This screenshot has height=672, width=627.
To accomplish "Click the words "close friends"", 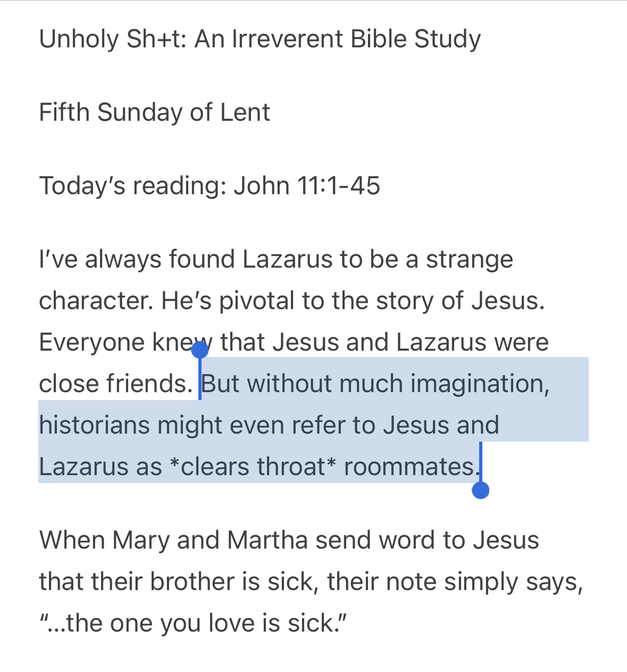I will [x=115, y=384].
